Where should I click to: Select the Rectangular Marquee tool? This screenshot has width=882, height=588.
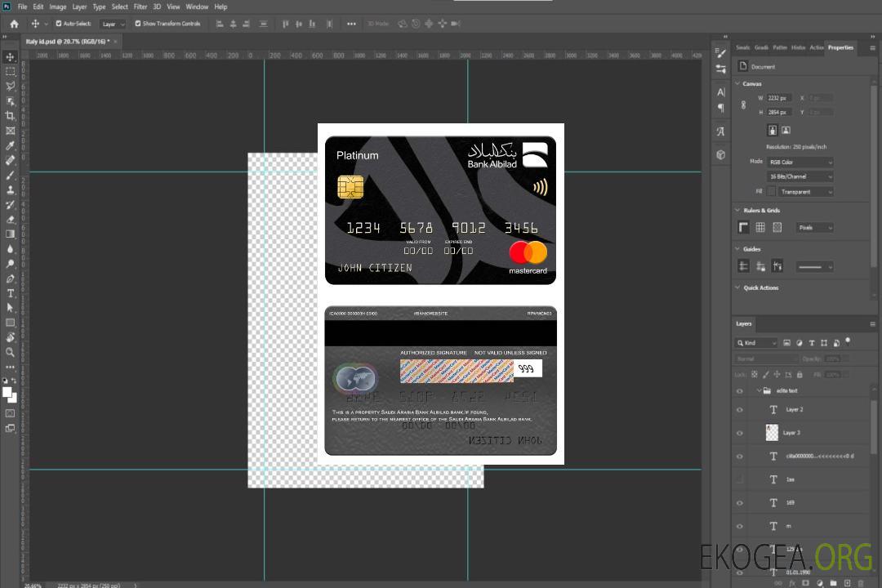10,72
